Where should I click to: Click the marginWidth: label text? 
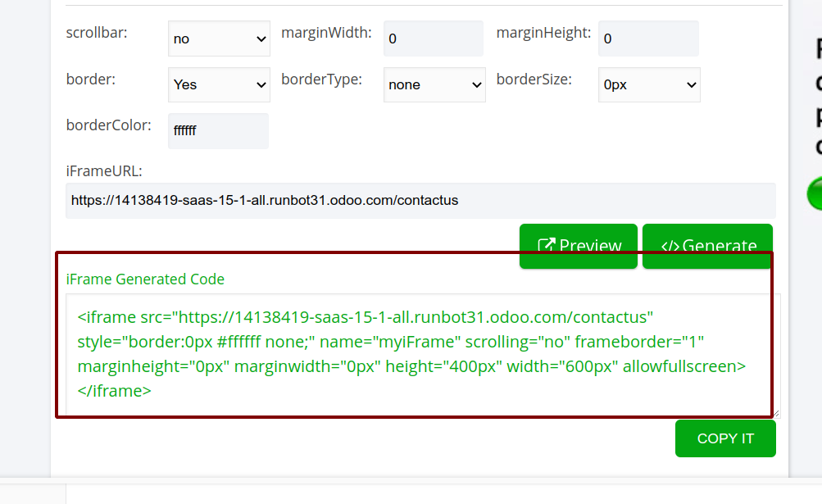tap(326, 34)
